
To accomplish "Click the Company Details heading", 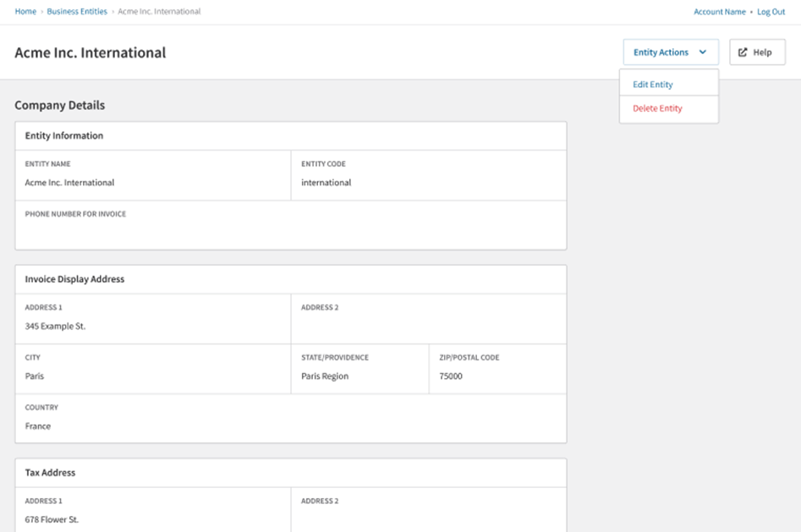I will (60, 105).
